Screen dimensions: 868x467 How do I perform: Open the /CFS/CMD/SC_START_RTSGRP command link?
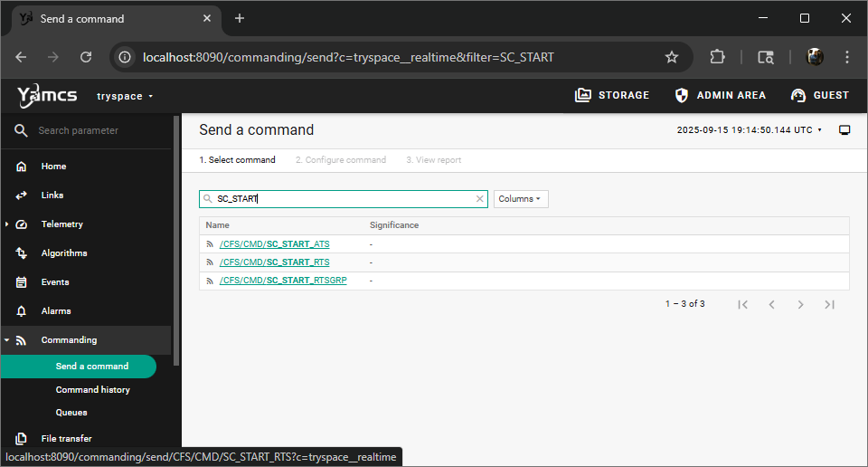pos(283,281)
